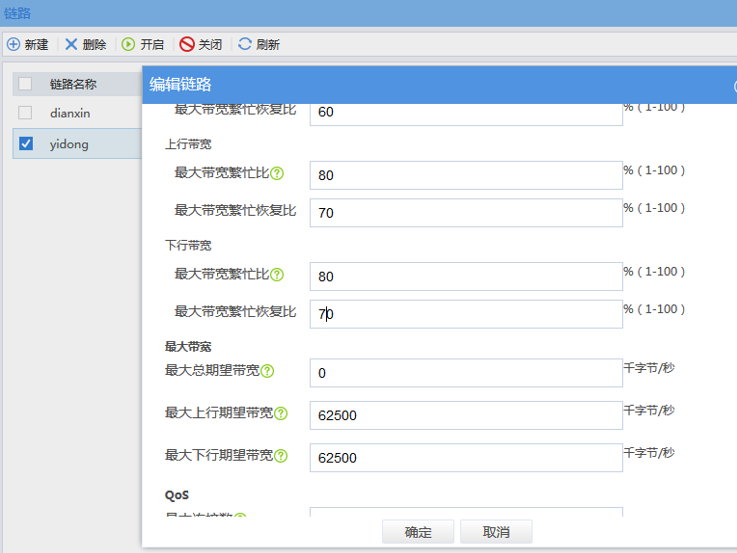Select the dianxin row name
Image resolution: width=737 pixels, height=553 pixels.
pos(70,113)
